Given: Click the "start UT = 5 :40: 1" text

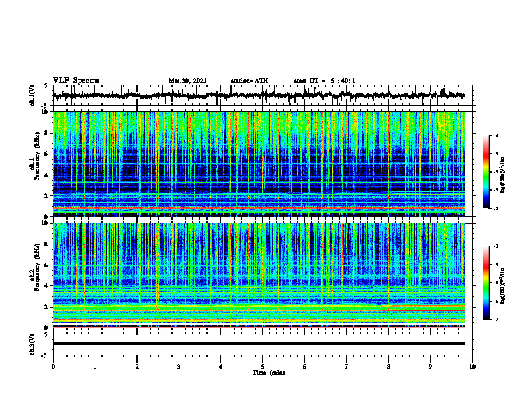Looking at the screenshot, I should (x=324, y=81).
